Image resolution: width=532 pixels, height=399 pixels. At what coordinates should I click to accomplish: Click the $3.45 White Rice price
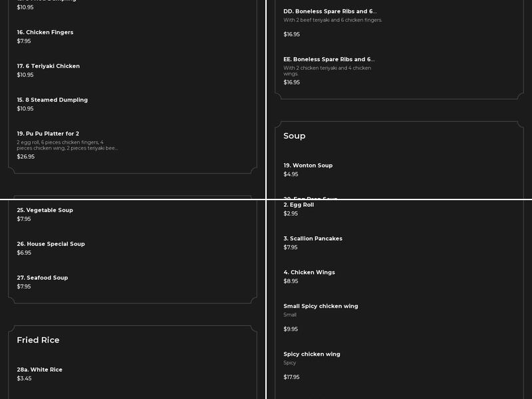click(x=24, y=378)
